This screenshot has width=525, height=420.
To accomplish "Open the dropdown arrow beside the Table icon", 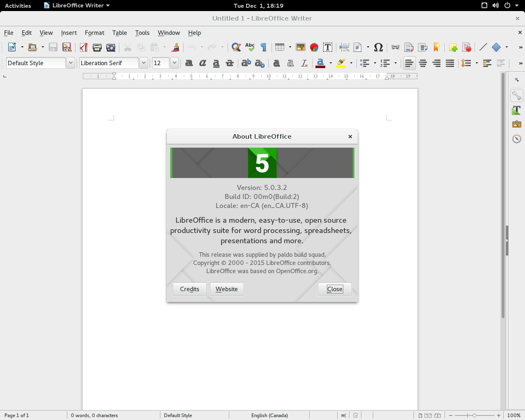I will [290, 47].
